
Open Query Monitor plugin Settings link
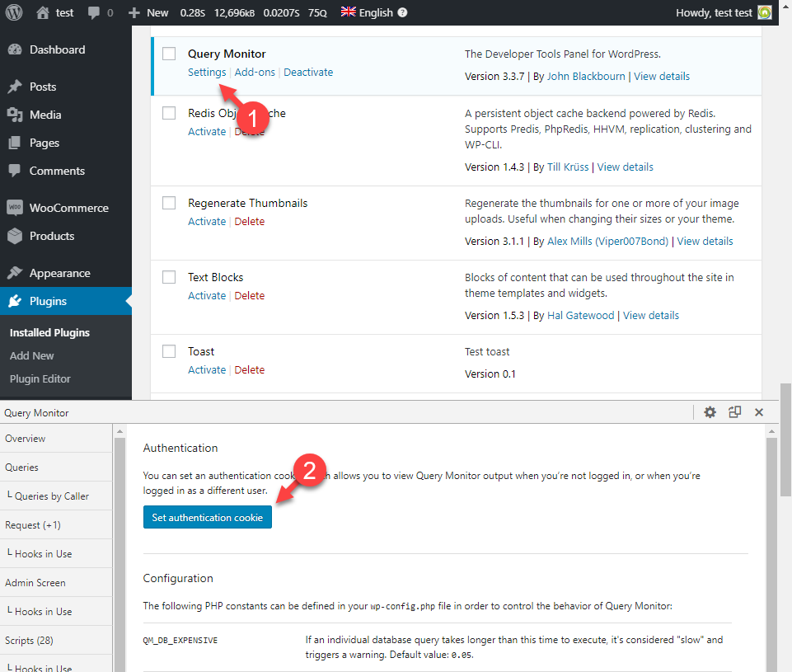207,73
